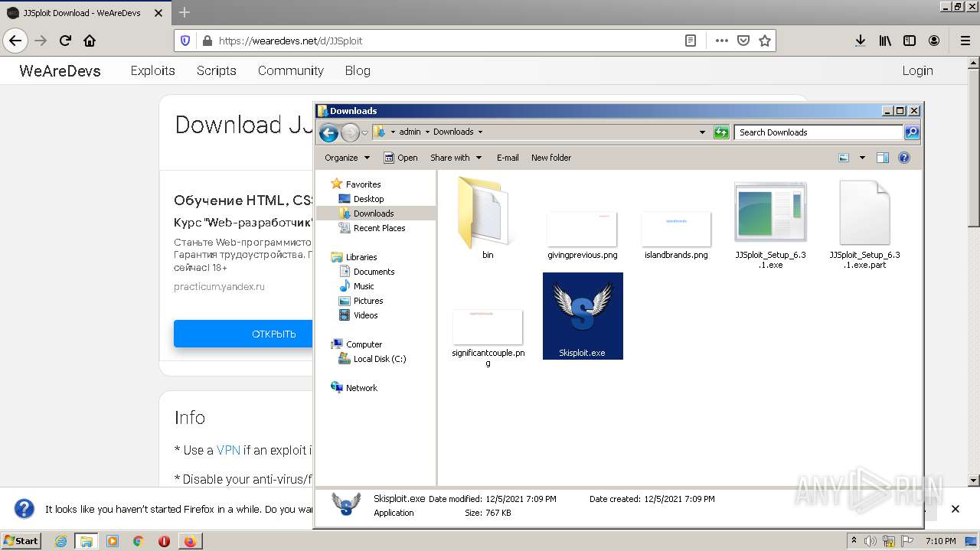Viewport: 980px width, 551px height.
Task: Select the Skisploit.exe file
Action: click(x=583, y=316)
